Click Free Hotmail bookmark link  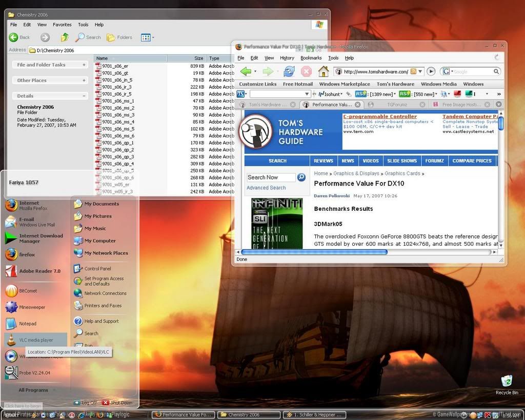pos(298,84)
